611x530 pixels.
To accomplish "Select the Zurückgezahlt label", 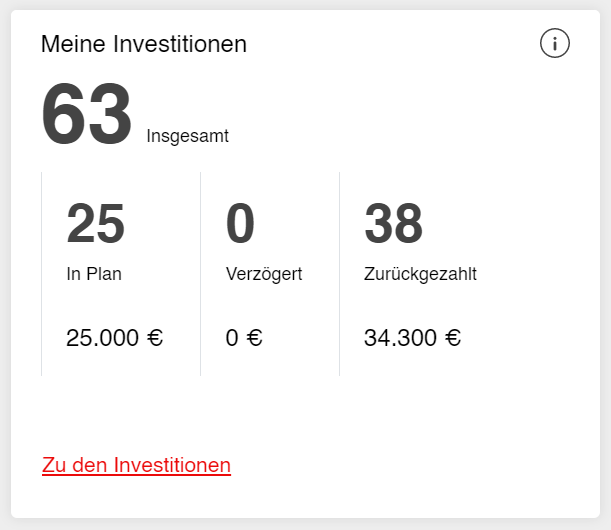I will (420, 274).
